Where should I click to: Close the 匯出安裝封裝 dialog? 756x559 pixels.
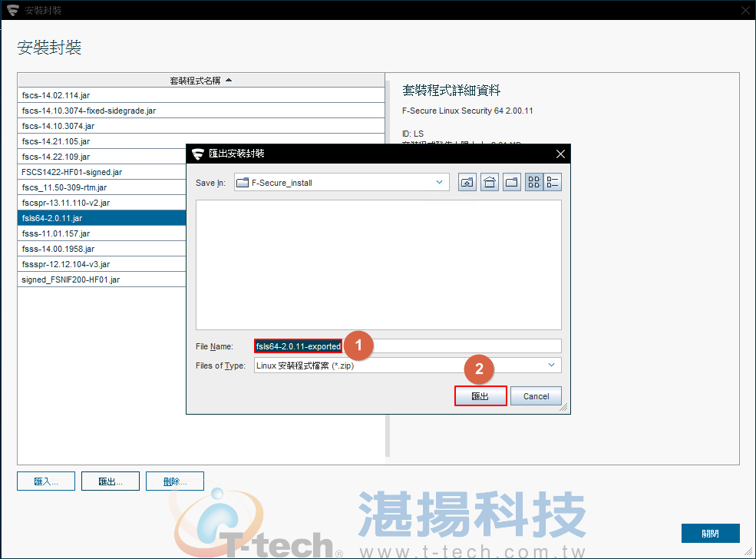click(x=560, y=154)
